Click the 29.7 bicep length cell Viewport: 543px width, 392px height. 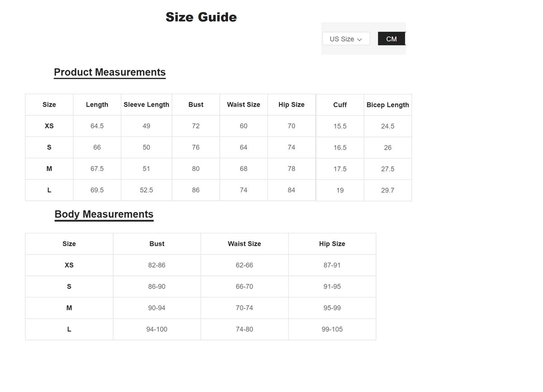point(387,190)
